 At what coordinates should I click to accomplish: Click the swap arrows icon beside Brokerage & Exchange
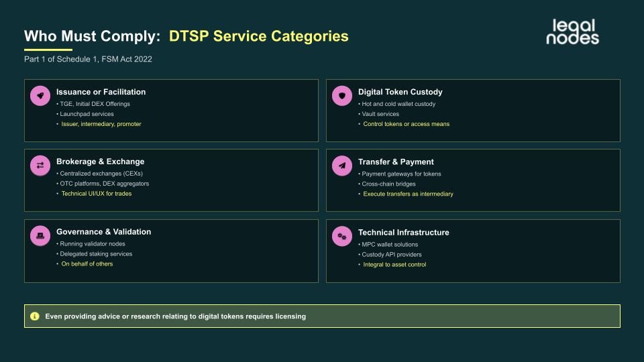[40, 166]
